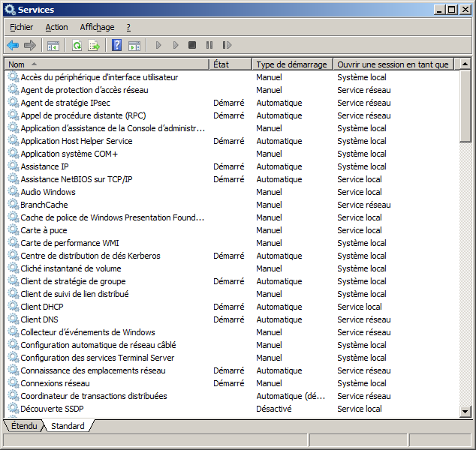
Task: Click the Refresh toolbar icon
Action: pos(77,46)
